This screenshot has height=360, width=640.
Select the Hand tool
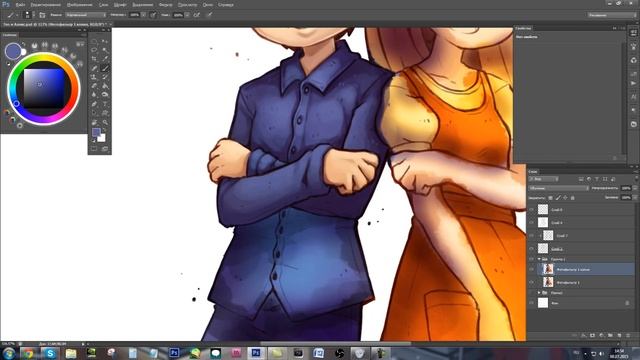pos(94,122)
